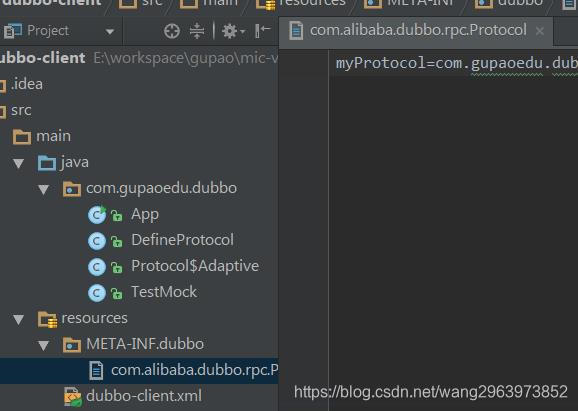Click the java source folder icon
578x411 pixels.
tap(47, 163)
